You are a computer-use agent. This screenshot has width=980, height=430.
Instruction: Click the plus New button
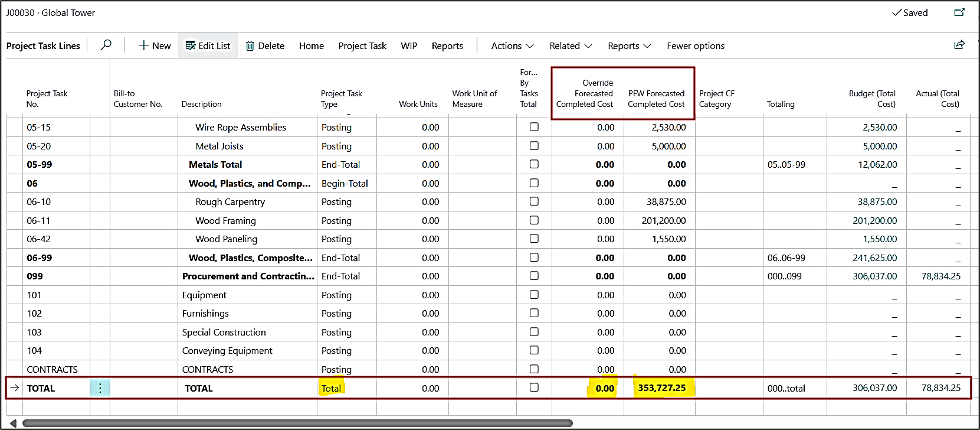(x=155, y=45)
